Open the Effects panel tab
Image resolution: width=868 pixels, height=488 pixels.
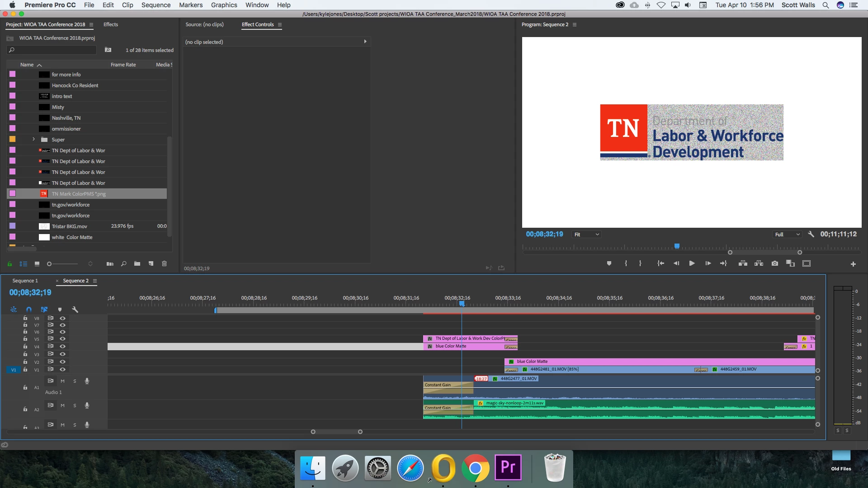[x=110, y=24]
